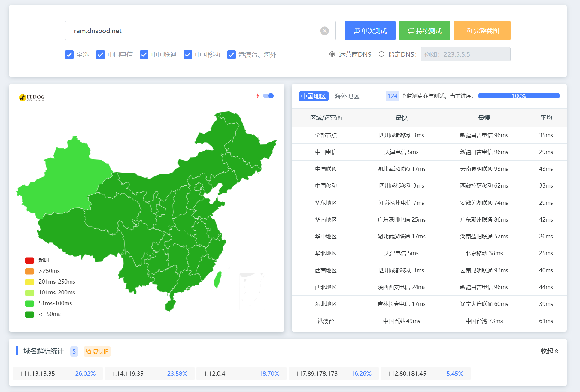Click the 中国移动 row in the results table
Viewport: 580px width, 392px height.
(429, 185)
